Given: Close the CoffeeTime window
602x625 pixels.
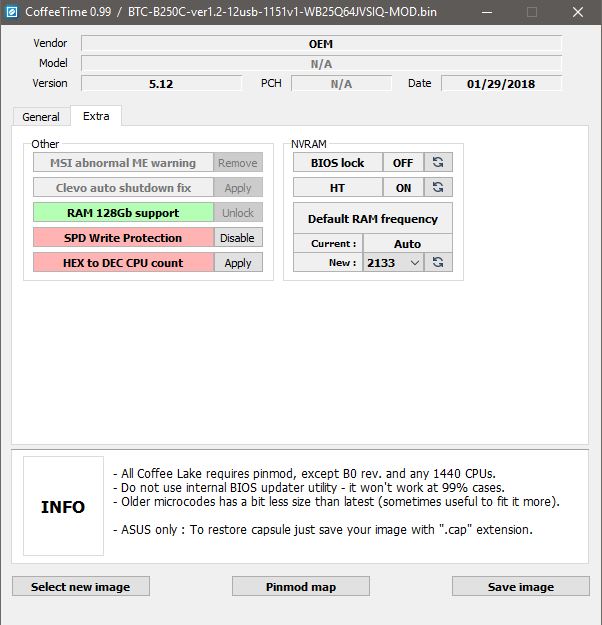Looking at the screenshot, I should (x=578, y=12).
